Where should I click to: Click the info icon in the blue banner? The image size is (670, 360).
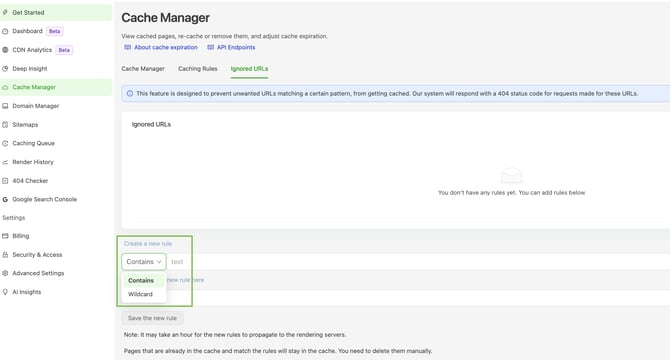click(x=130, y=94)
